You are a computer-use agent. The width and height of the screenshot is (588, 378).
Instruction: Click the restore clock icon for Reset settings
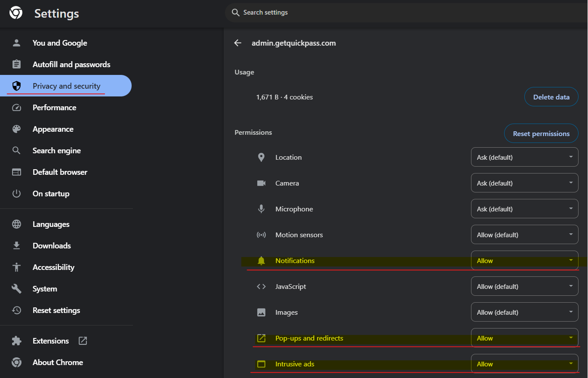16,310
